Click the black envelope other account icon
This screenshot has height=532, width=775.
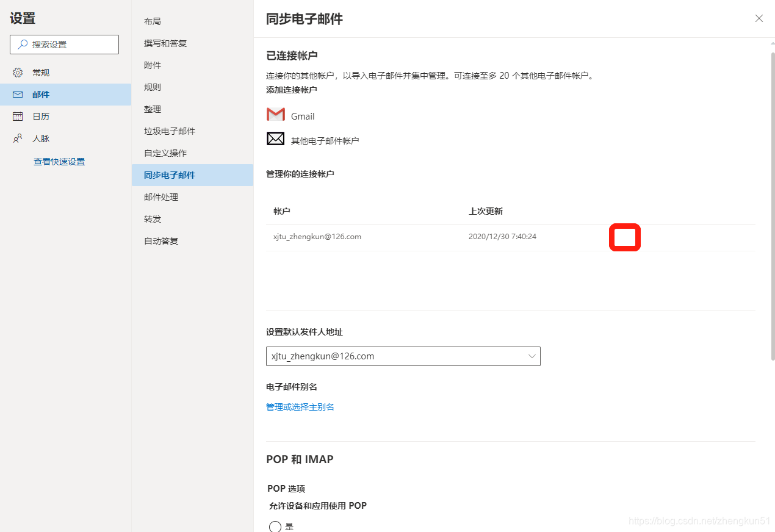point(276,139)
